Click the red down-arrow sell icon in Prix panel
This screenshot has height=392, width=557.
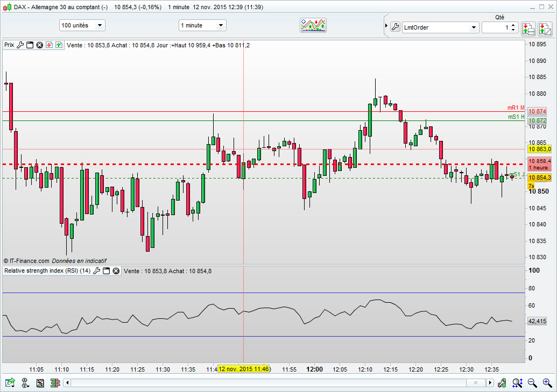(50, 45)
